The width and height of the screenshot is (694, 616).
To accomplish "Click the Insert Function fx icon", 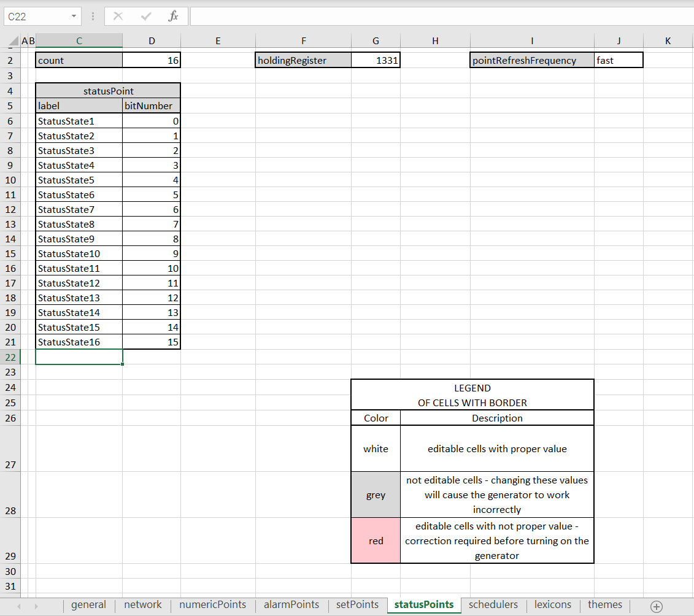I will pyautogui.click(x=173, y=17).
